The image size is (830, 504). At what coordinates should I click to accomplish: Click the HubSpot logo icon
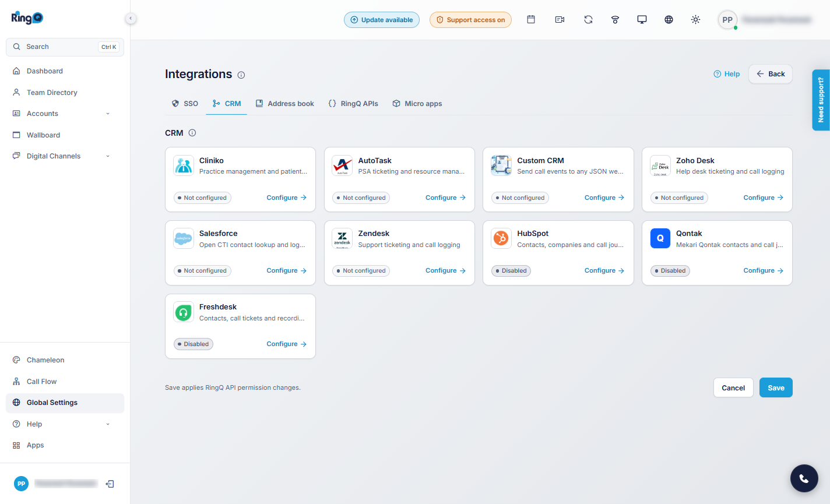[501, 238]
